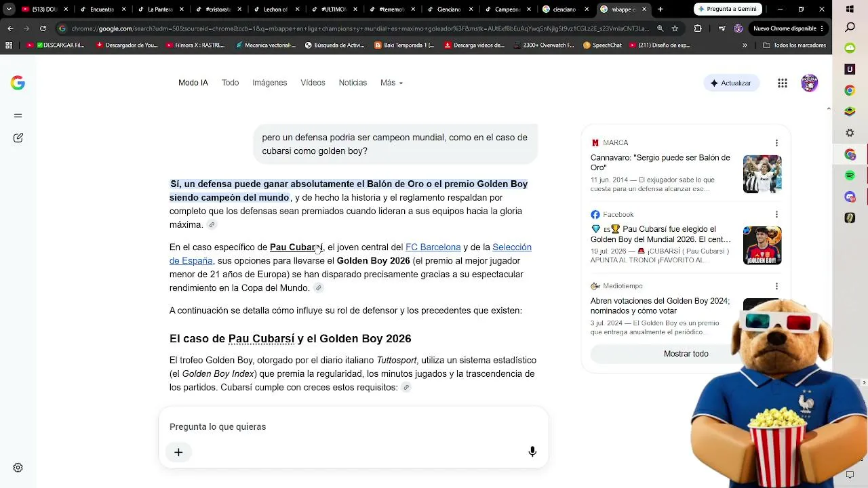Open the Pau Cubarsí link in the paragraph
868x488 pixels.
point(296,247)
